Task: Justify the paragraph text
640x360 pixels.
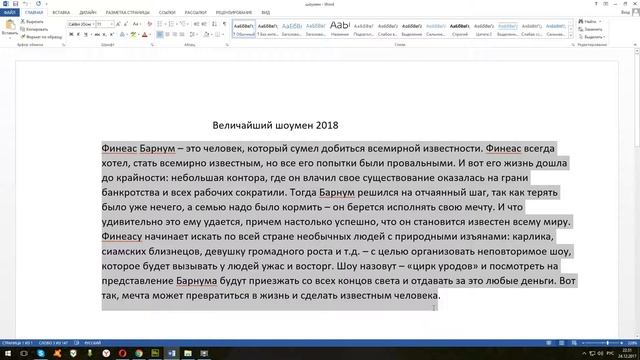Action: (182, 35)
